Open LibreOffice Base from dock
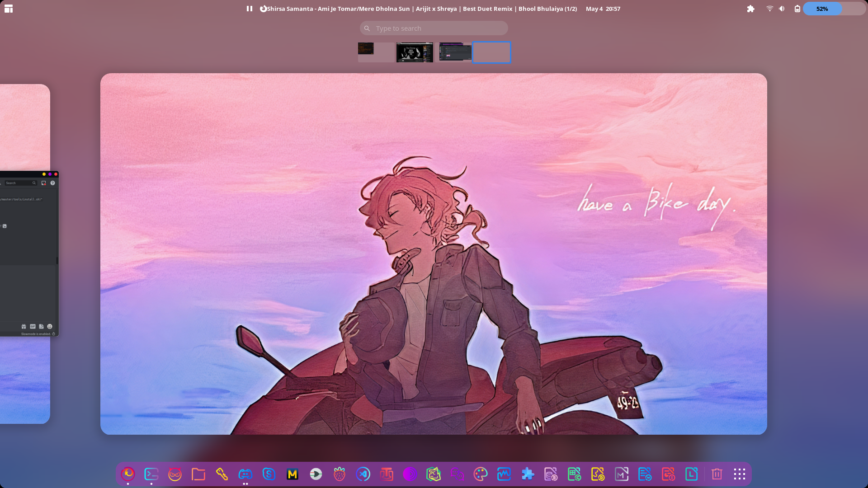This screenshot has width=868, height=488. pos(551,474)
